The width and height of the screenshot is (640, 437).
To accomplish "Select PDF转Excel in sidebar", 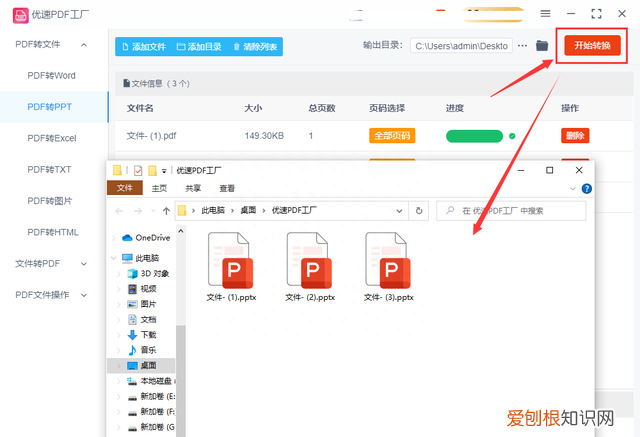I will coord(52,138).
